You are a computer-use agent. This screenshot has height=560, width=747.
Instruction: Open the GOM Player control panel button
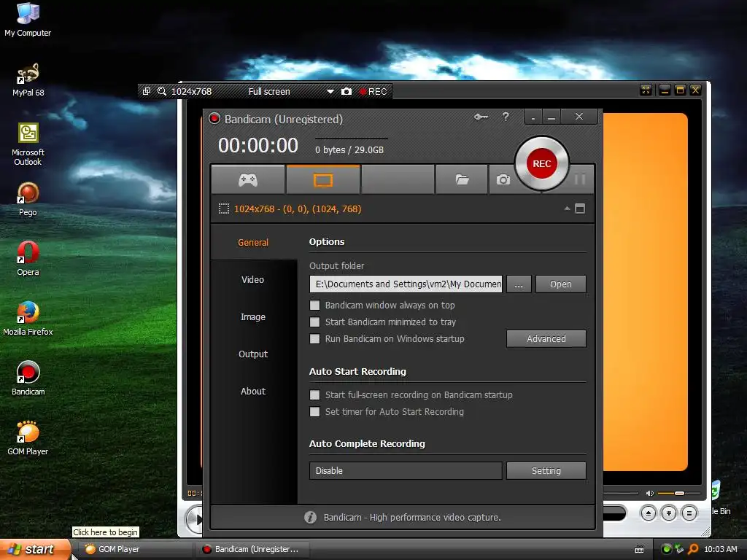[669, 513]
